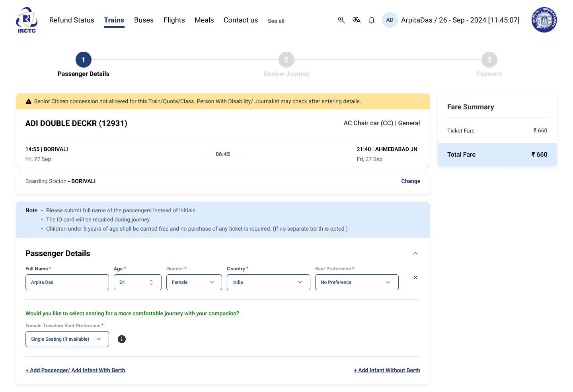This screenshot has height=392, width=573.
Task: Click Add Passenger/ Add Infant With Berth
Action: [75, 370]
